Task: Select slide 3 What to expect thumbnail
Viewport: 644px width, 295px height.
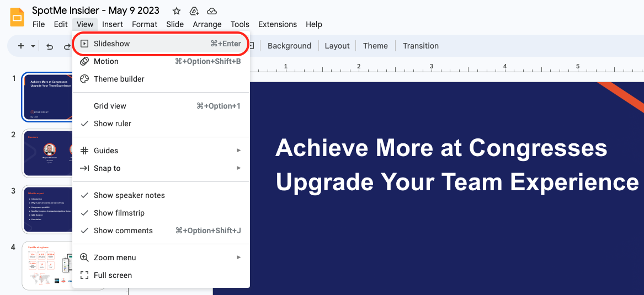Action: pyautogui.click(x=47, y=210)
